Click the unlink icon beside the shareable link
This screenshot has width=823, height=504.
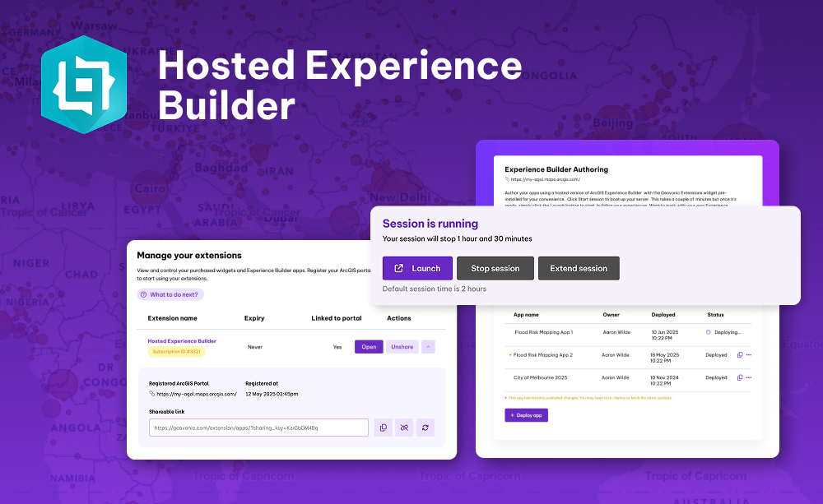(404, 428)
